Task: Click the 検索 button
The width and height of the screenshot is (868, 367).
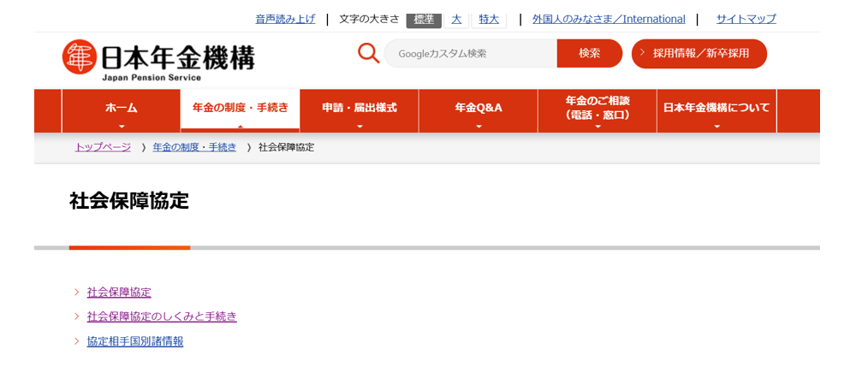Action: pos(590,54)
